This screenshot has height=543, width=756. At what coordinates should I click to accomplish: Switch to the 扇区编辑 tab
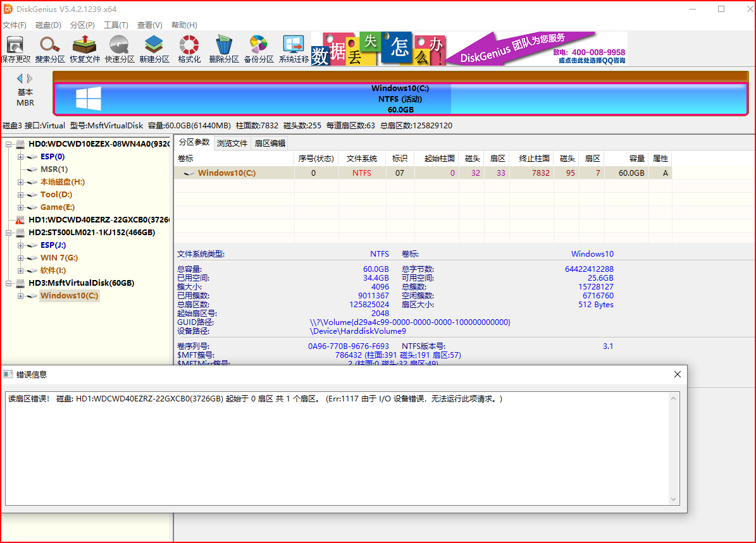point(270,143)
